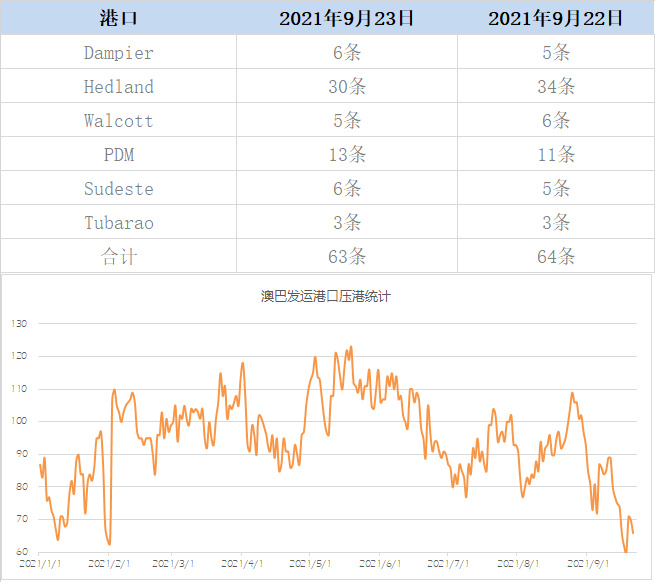
Task: Click Tubarao's 3条 value for September 22
Action: 556,223
